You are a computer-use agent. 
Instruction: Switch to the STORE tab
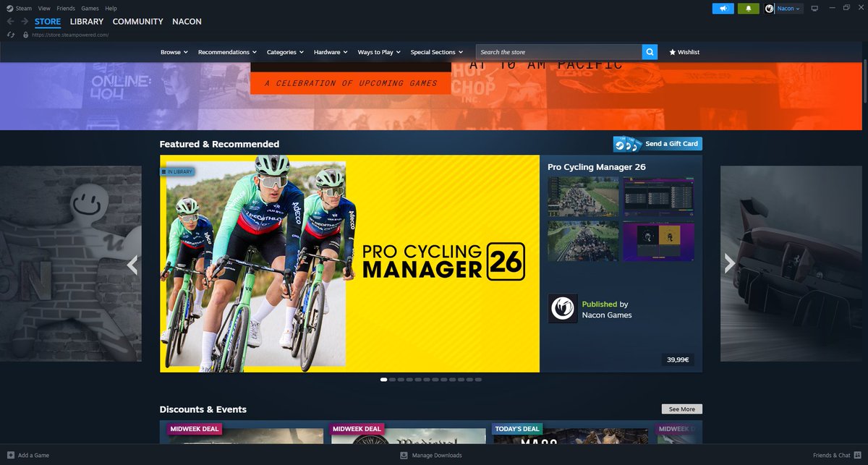point(48,22)
